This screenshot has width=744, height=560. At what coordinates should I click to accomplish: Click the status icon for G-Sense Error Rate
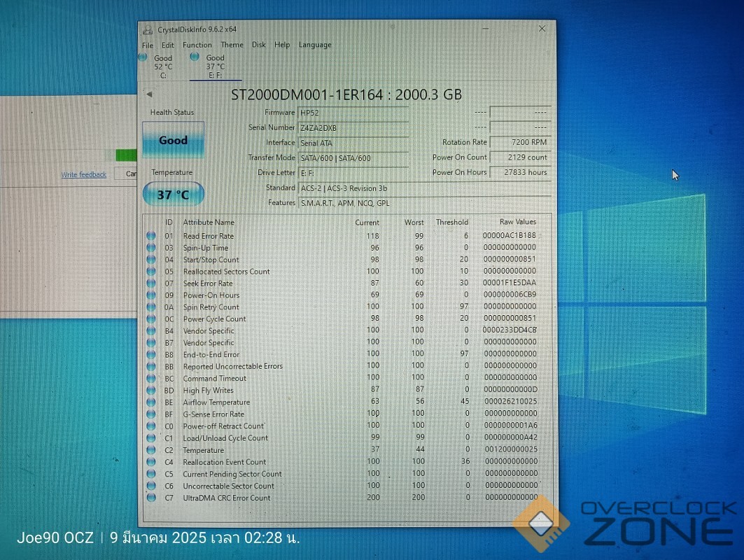coord(151,414)
